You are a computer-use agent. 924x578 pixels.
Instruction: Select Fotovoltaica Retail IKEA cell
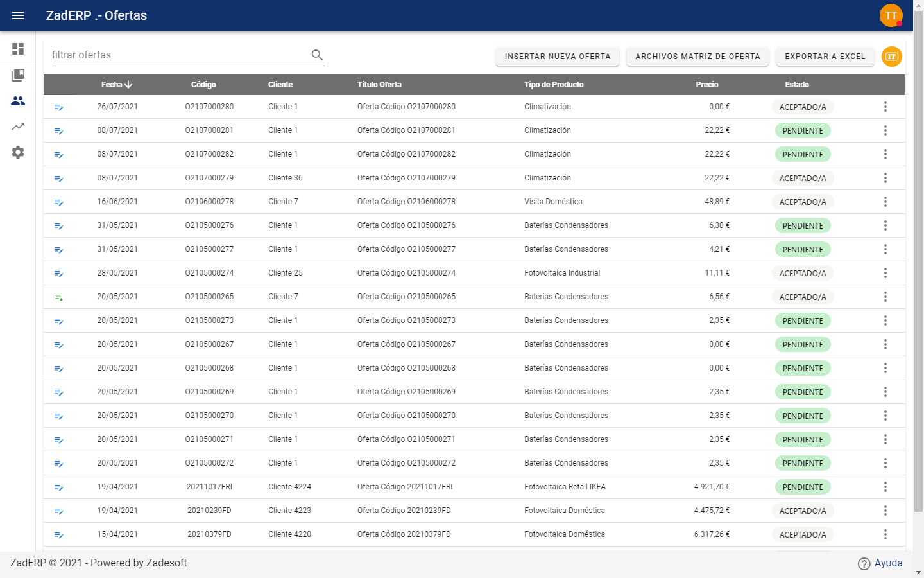click(565, 487)
